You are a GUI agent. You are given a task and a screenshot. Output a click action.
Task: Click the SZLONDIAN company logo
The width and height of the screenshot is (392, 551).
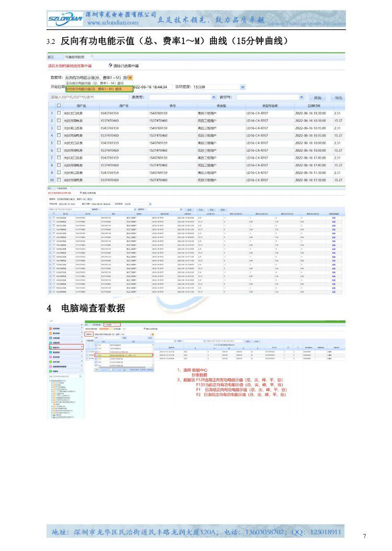click(65, 19)
